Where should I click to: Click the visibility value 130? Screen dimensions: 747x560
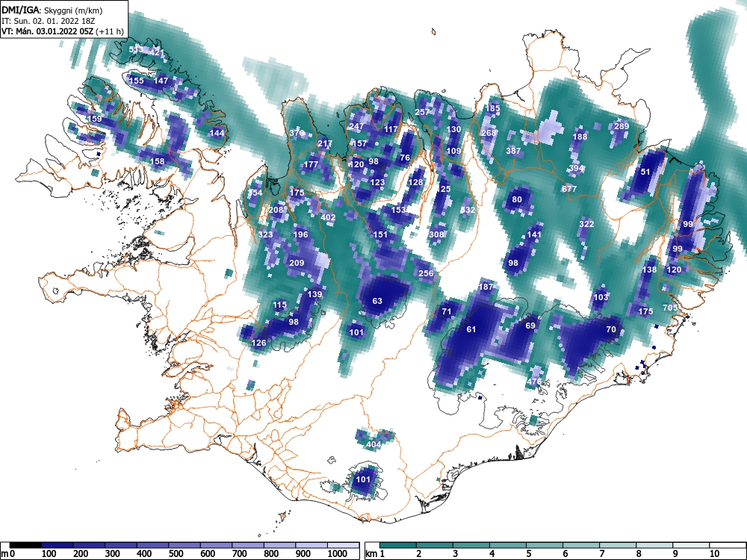(x=454, y=129)
